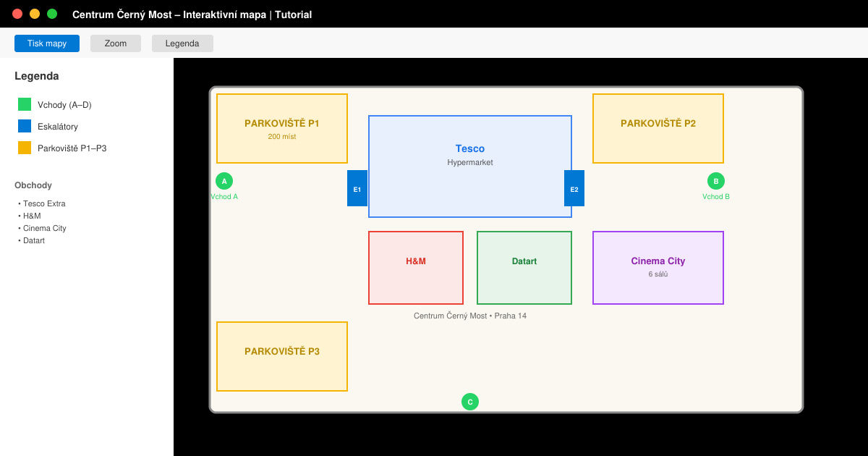Select entrance marker B on the map

click(716, 181)
